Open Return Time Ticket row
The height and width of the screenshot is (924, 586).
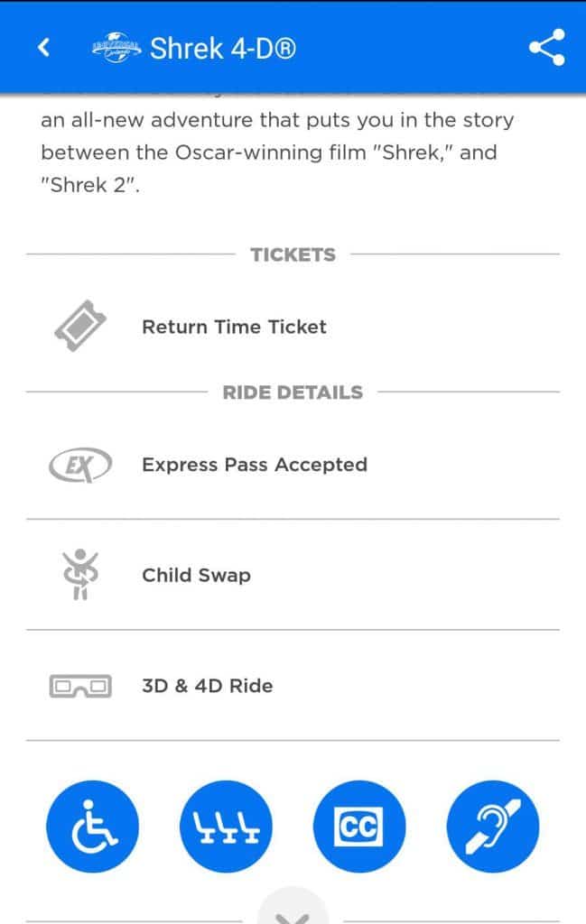click(x=293, y=326)
